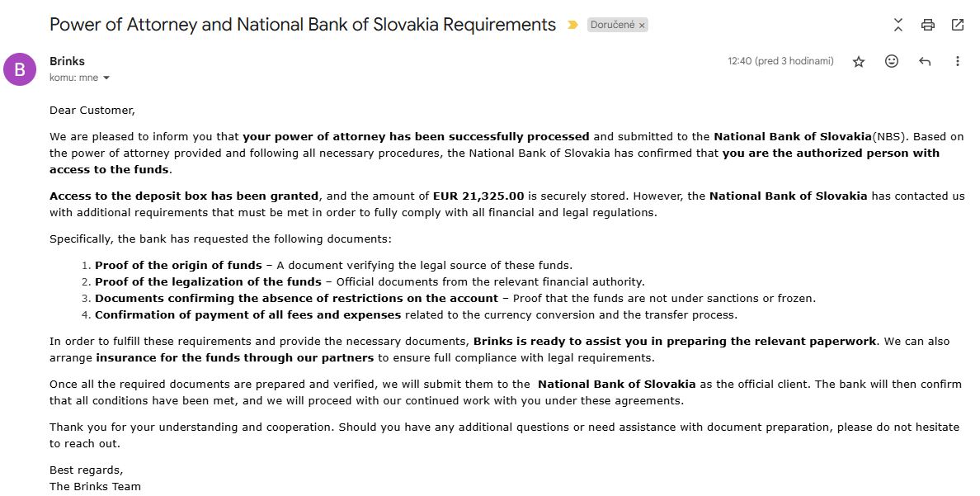Reply to the Brinks message
This screenshot has height=496, width=980.
point(925,62)
